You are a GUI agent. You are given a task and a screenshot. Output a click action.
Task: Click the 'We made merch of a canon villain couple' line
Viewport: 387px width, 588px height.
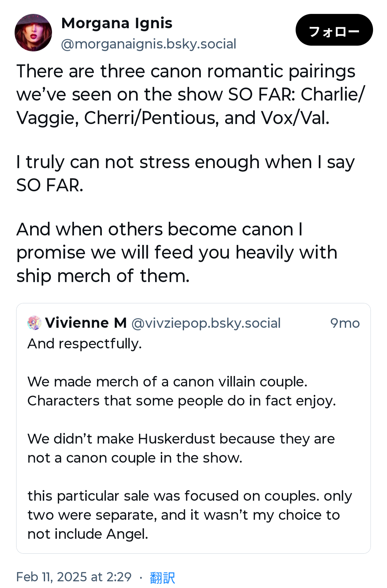[x=167, y=382]
